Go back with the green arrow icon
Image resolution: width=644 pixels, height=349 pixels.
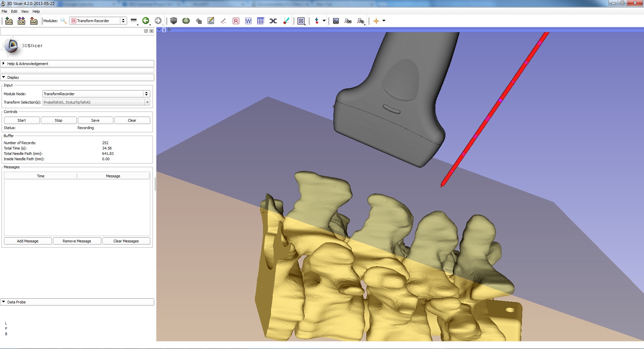pyautogui.click(x=146, y=21)
